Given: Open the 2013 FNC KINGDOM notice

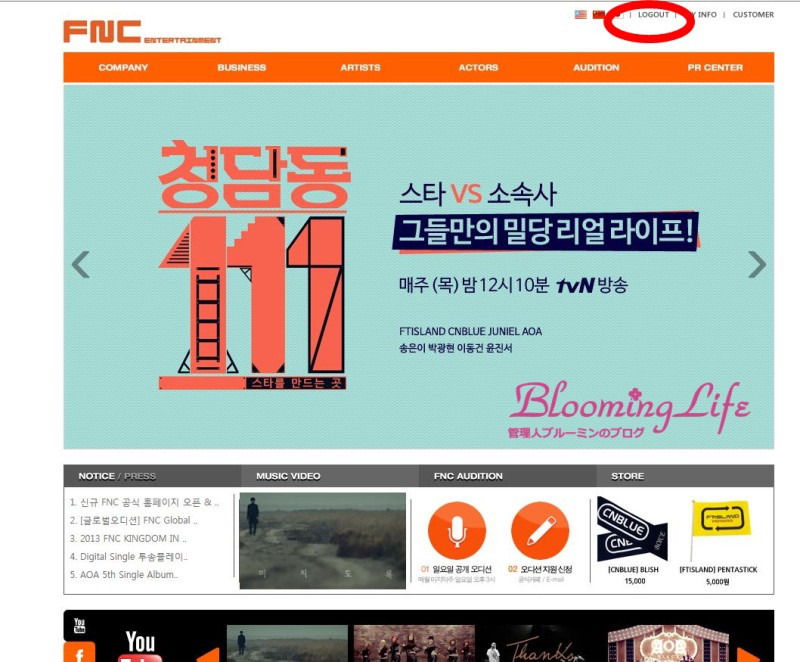Looking at the screenshot, I should (128, 538).
